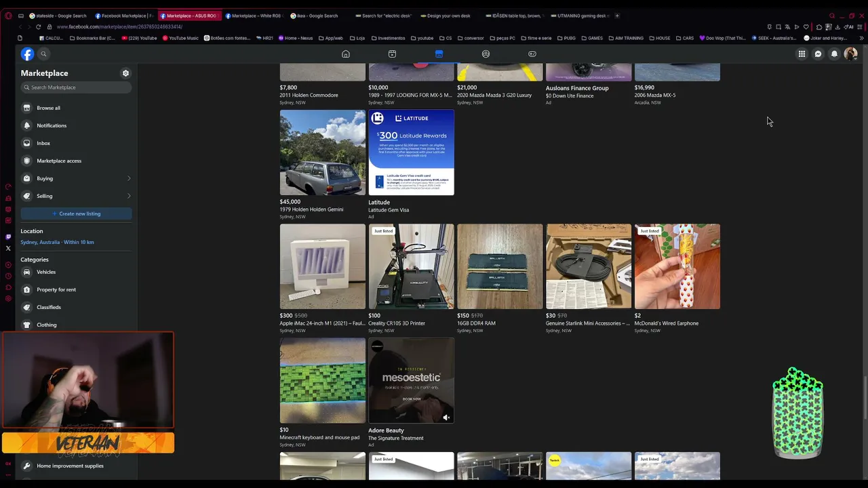
Task: Open the HOUSE bookmark folder
Action: 659,38
